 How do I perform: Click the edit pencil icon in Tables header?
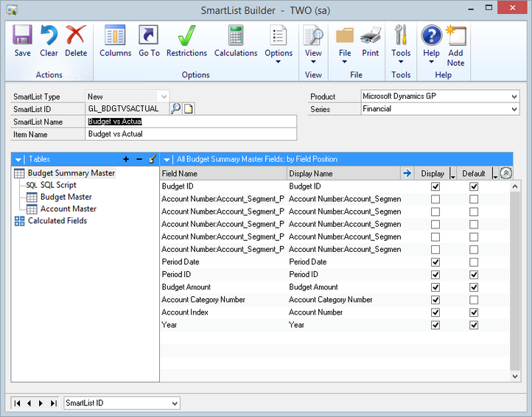pyautogui.click(x=153, y=159)
